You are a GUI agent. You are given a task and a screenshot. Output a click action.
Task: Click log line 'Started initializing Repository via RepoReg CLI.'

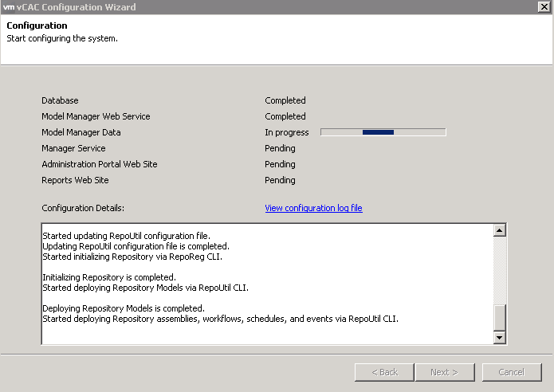[132, 257]
